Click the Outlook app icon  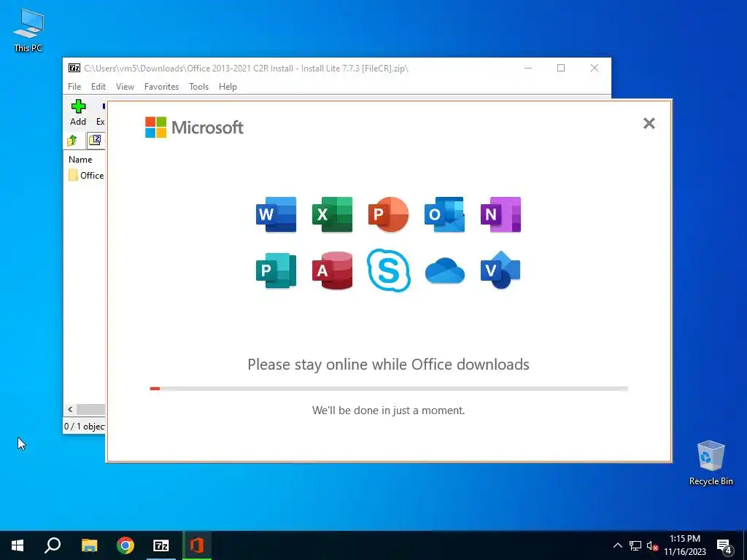coord(444,214)
